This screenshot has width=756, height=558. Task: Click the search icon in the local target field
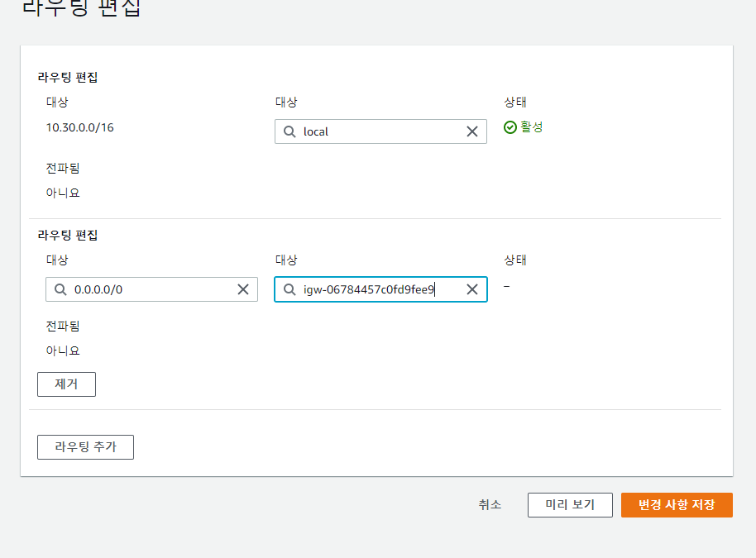pyautogui.click(x=289, y=131)
